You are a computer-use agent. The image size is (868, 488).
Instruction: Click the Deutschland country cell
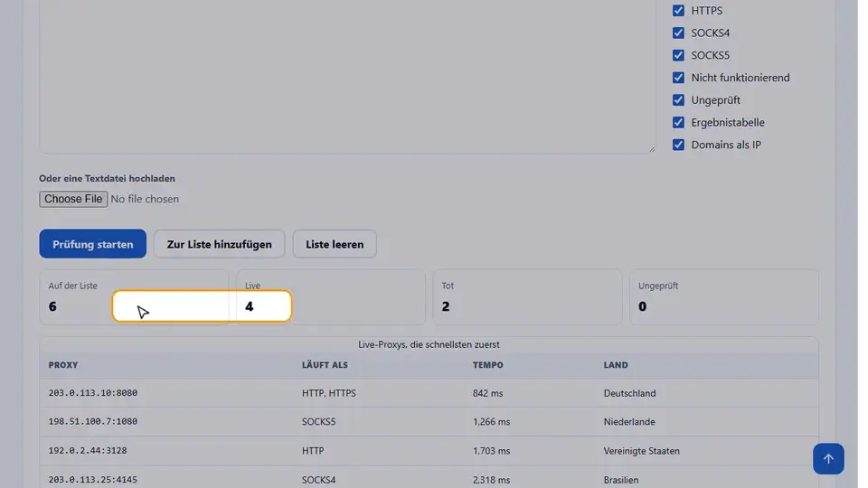[x=629, y=393]
